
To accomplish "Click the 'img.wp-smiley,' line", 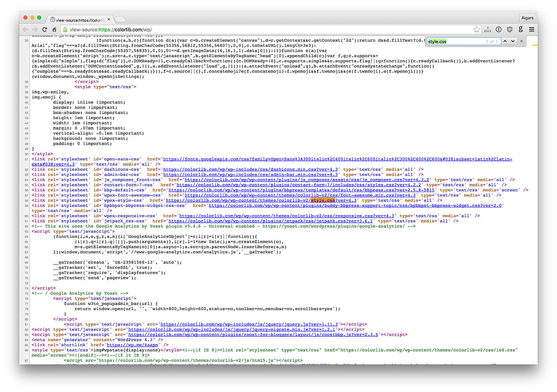I will point(50,92).
